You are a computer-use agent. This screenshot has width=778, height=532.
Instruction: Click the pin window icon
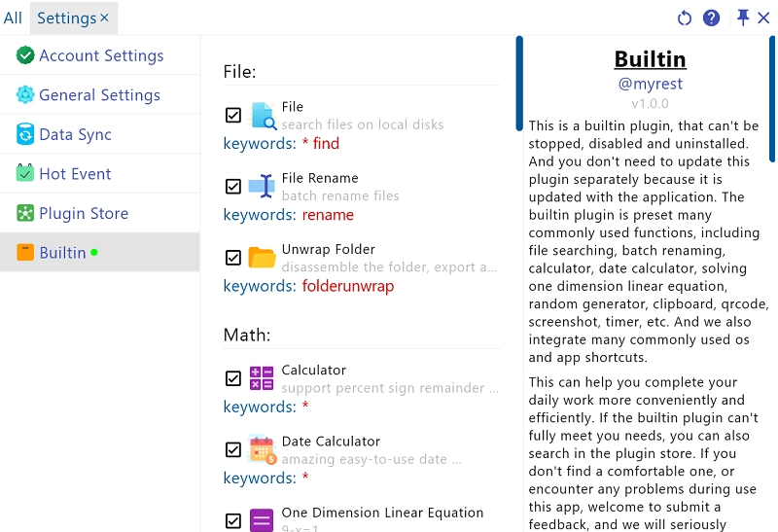click(x=743, y=18)
